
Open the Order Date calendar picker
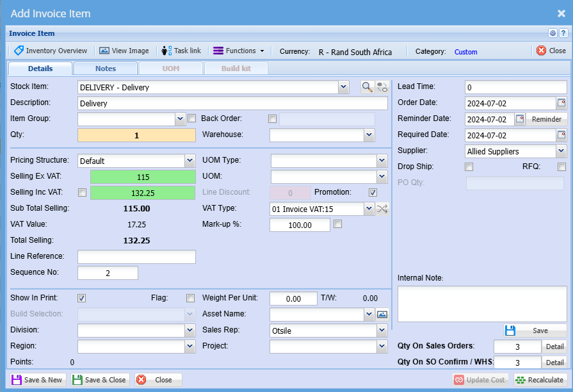(561, 103)
